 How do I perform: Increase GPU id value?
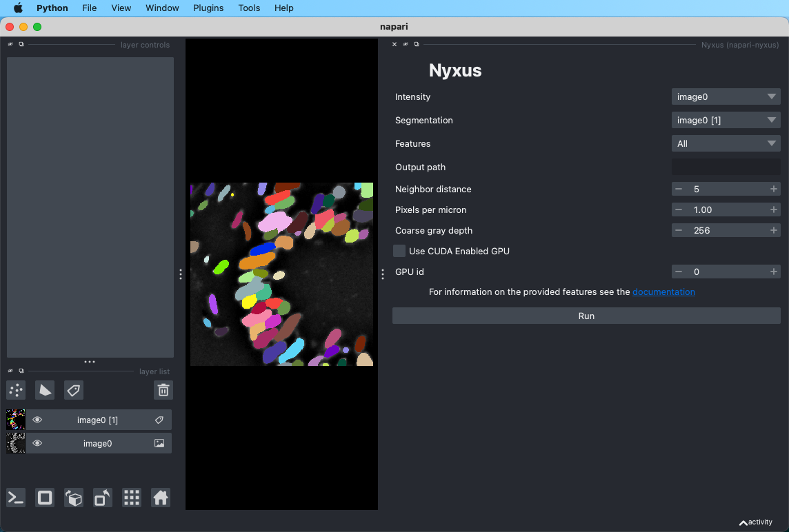click(773, 272)
